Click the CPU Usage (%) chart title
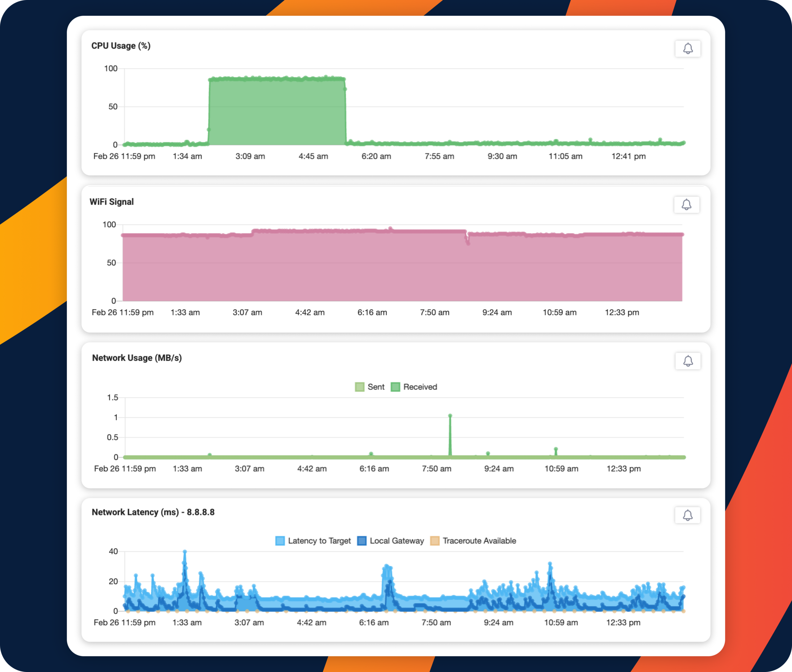Viewport: 792px width, 672px height. (x=121, y=46)
